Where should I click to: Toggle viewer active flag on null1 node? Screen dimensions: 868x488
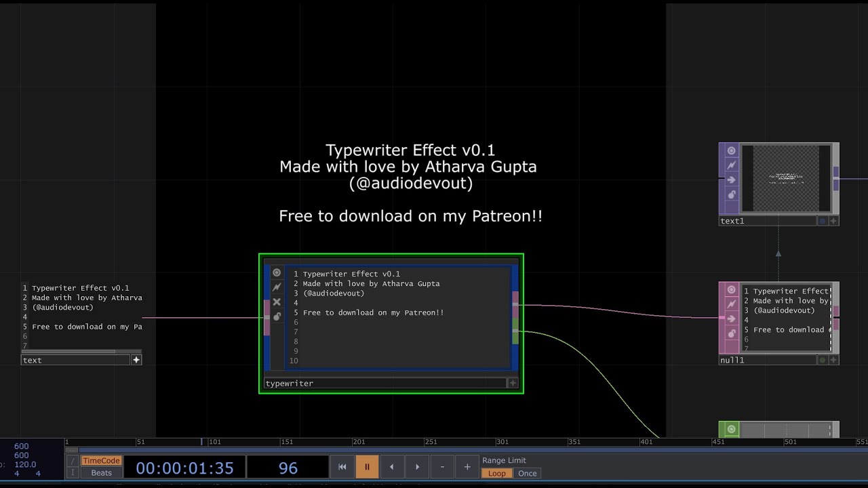[732, 290]
